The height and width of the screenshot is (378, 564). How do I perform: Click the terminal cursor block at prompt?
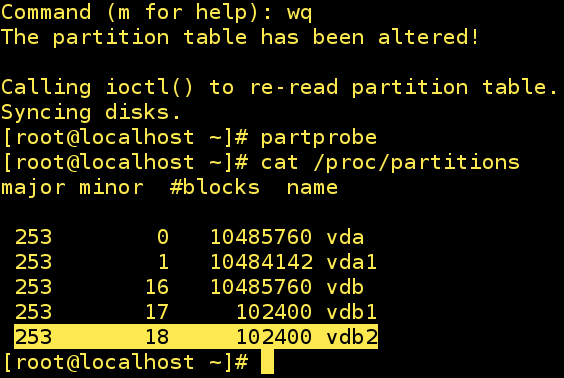pos(267,361)
